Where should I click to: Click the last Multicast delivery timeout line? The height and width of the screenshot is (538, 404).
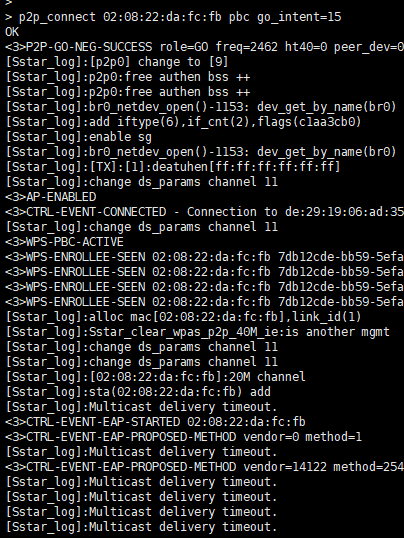(141, 527)
